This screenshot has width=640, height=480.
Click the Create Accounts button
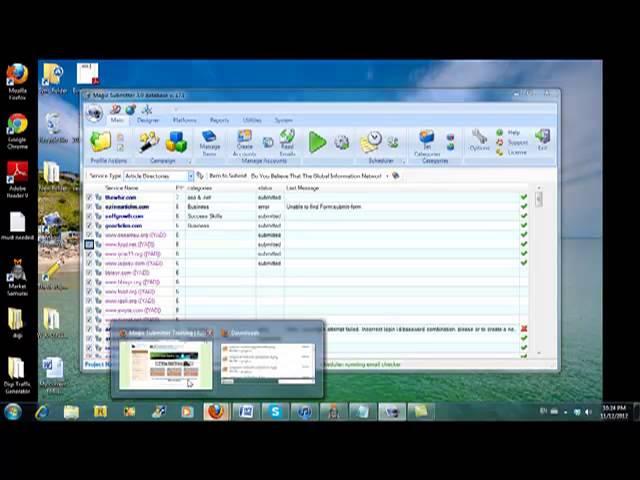pos(244,143)
